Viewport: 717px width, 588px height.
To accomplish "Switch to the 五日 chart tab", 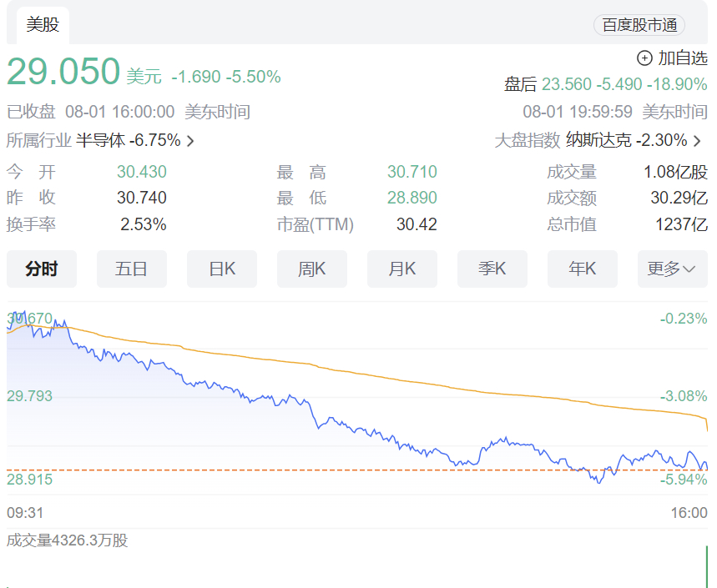I will (x=132, y=269).
